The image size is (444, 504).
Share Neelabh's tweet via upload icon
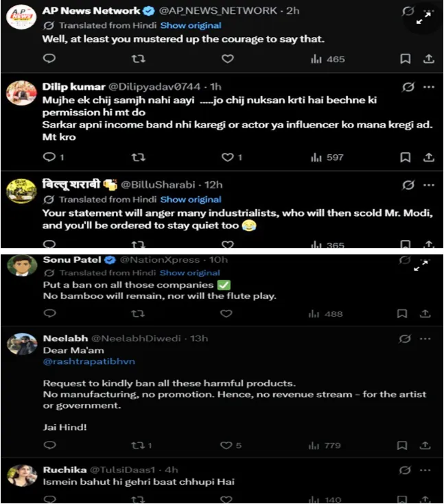pyautogui.click(x=425, y=445)
